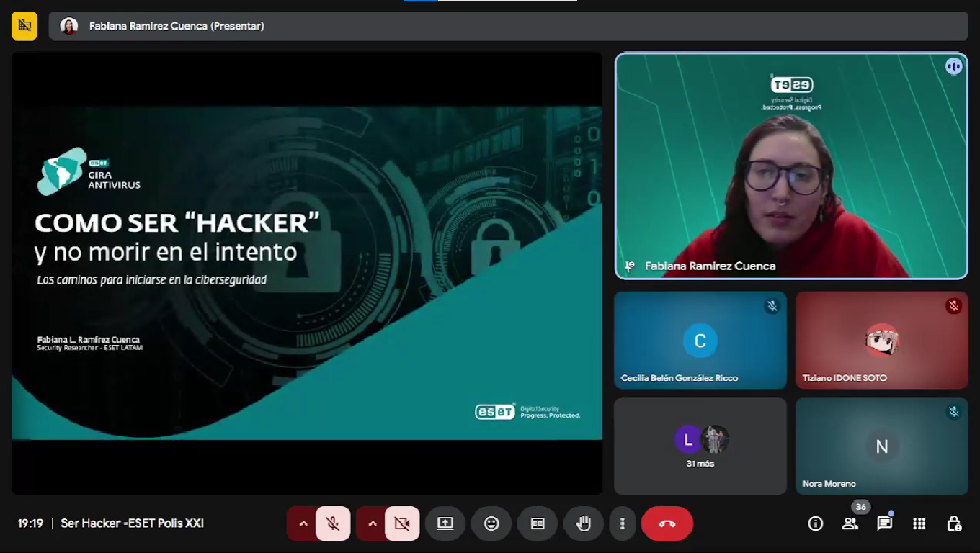980x553 pixels.
Task: Show the participants list panel
Action: [850, 523]
